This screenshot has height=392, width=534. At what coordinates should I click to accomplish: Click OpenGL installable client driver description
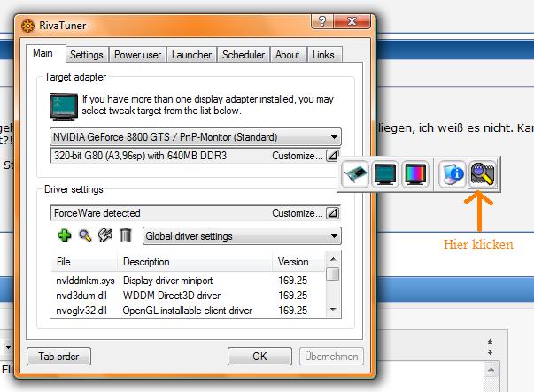pos(188,311)
